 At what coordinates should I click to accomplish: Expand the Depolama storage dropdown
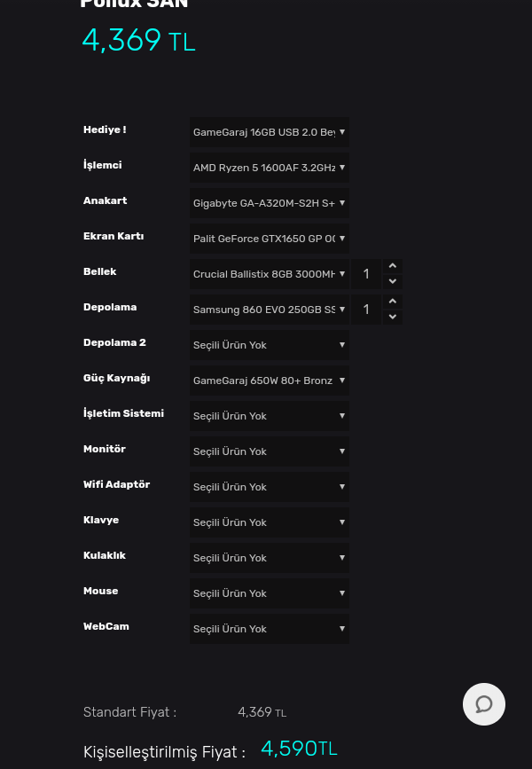click(x=269, y=310)
